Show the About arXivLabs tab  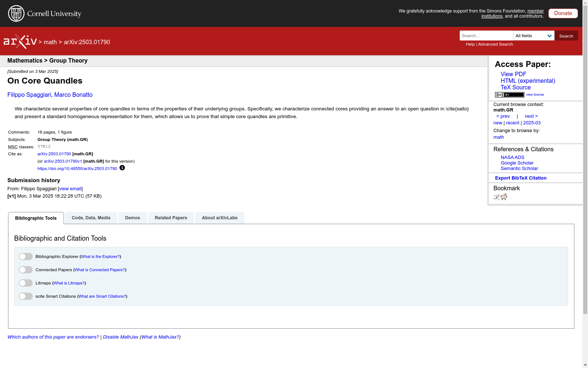click(220, 218)
